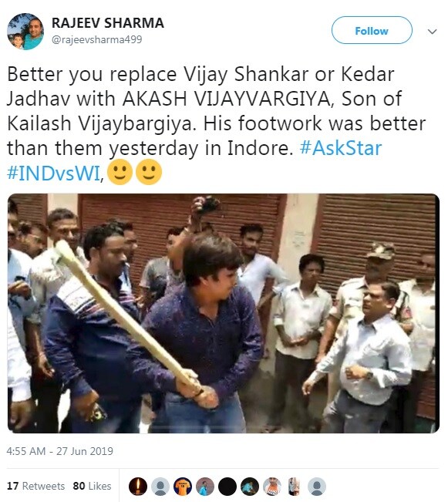Open the fourth liker avatar
448x502 pixels.
point(205,487)
